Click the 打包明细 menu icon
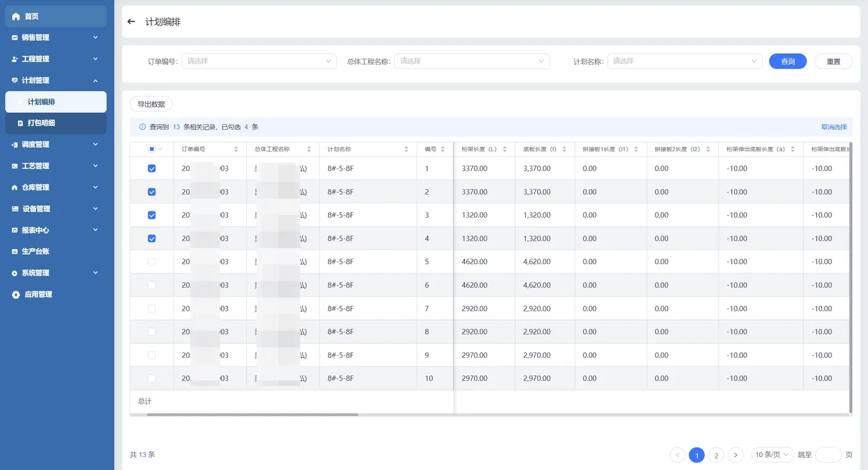The width and height of the screenshot is (868, 470). (20, 123)
